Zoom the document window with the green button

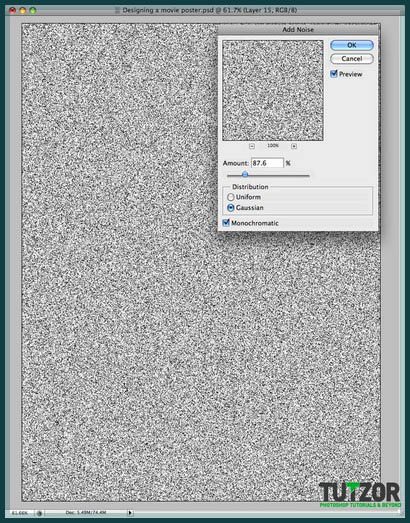(33, 11)
